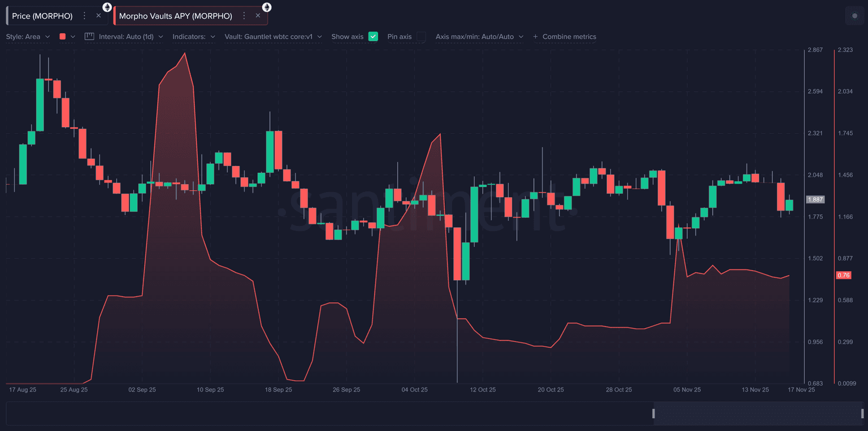
Task: Open Axis max/min: Auto/Auto settings
Action: coord(479,37)
